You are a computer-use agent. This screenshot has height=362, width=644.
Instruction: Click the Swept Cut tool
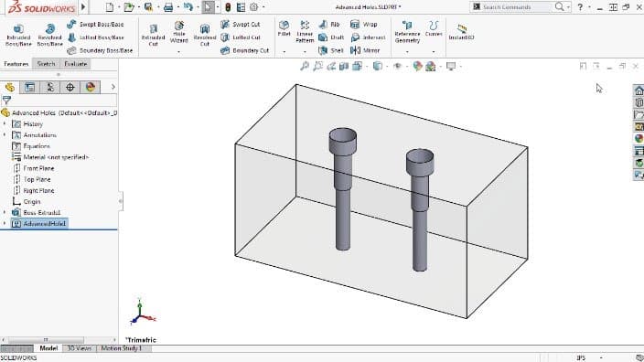coord(241,24)
